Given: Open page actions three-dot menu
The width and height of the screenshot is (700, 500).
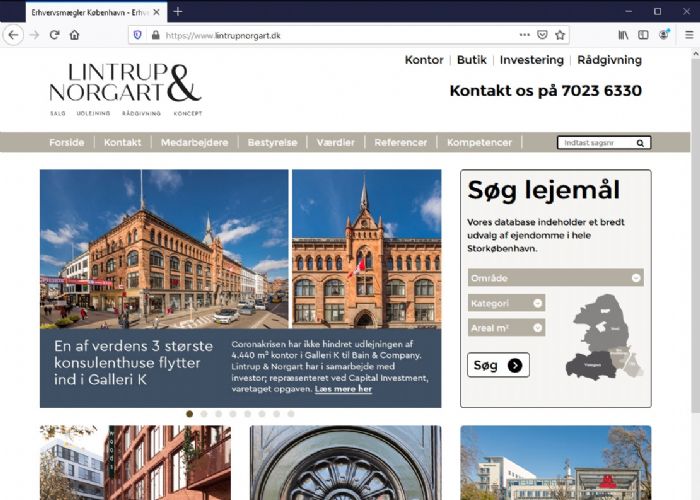Looking at the screenshot, I should [525, 35].
